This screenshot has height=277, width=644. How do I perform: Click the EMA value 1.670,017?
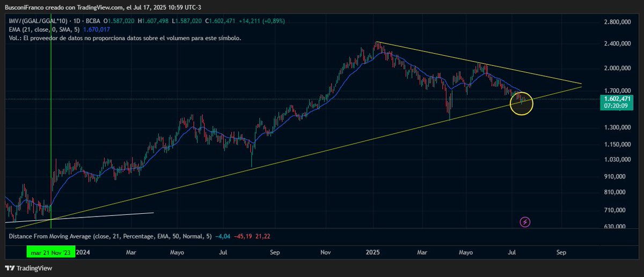click(x=98, y=29)
